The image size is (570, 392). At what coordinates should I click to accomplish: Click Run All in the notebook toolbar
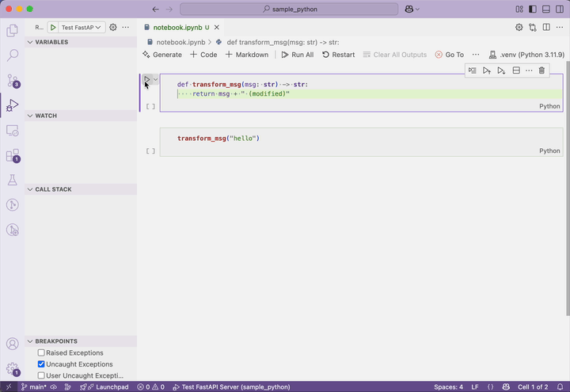click(x=298, y=55)
